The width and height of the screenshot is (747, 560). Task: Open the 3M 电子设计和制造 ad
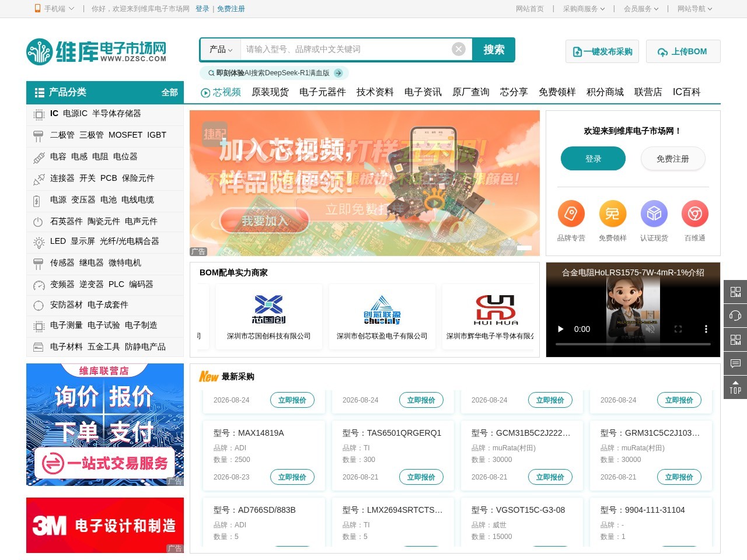tap(105, 525)
